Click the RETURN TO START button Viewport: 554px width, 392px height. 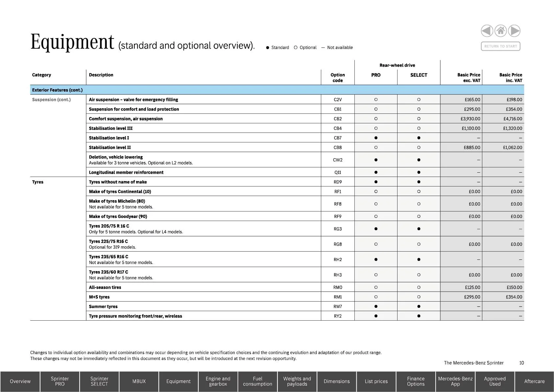(x=500, y=46)
